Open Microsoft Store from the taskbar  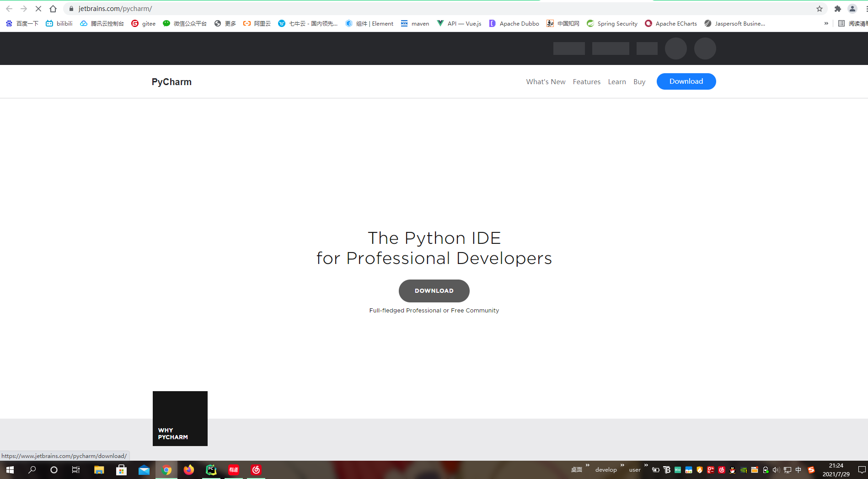point(121,470)
